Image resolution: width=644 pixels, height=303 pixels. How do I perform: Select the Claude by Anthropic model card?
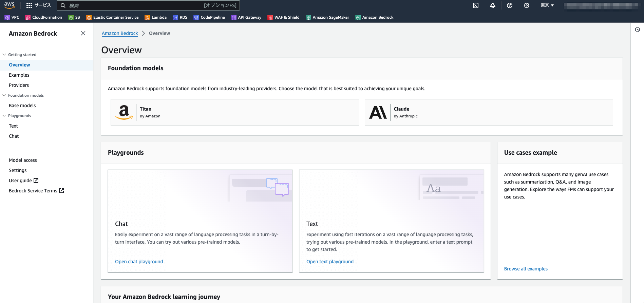[x=489, y=112]
